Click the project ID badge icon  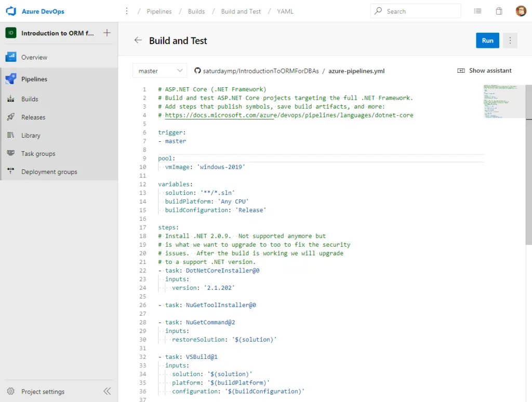(11, 33)
